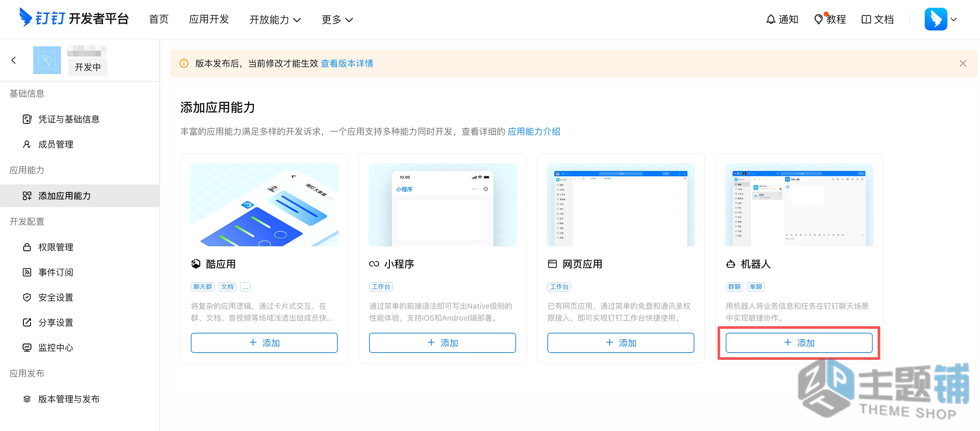Viewport: 980px width, 431px height.
Task: Expand the account avatar dropdown arrow
Action: tap(953, 19)
